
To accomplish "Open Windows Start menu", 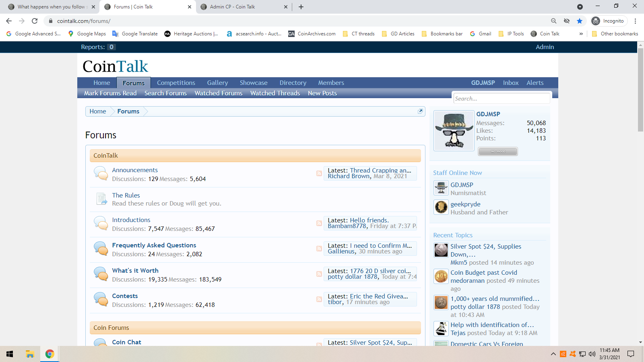I will [x=10, y=354].
